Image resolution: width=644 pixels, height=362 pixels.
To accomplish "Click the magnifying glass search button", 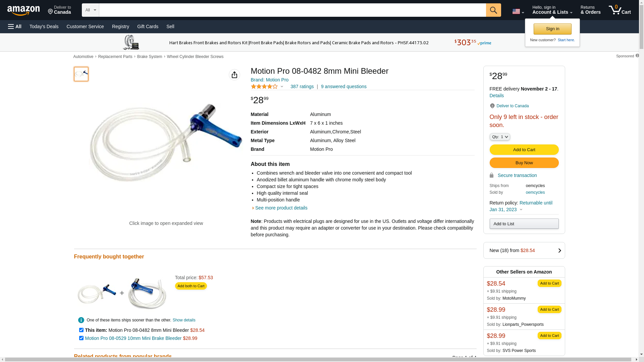I will point(493,10).
